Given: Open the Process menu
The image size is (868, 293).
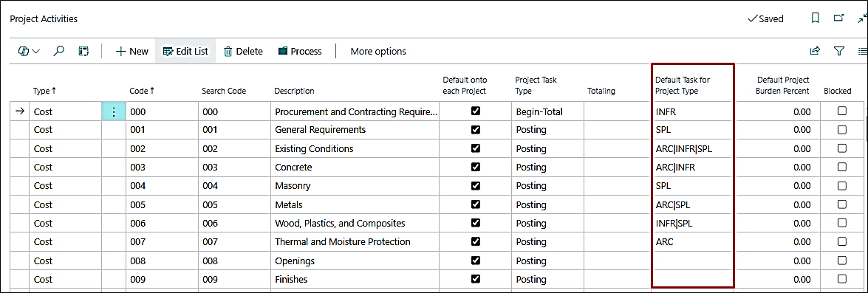Looking at the screenshot, I should 299,51.
